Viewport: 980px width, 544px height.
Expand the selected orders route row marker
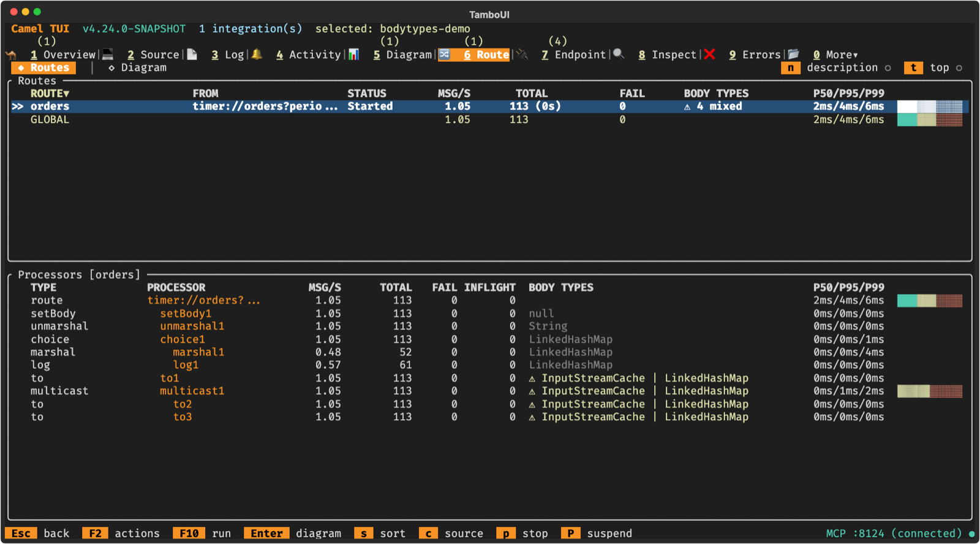click(x=17, y=107)
